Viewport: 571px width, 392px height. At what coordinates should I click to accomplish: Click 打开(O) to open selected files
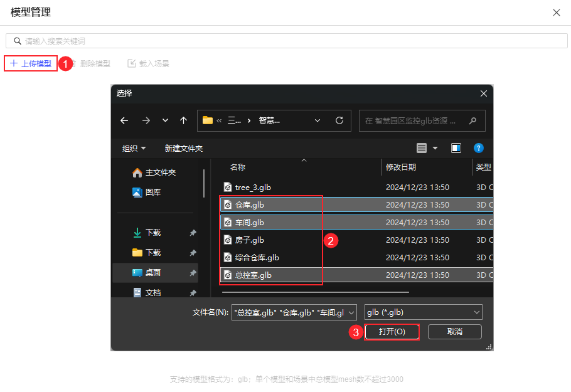click(392, 332)
